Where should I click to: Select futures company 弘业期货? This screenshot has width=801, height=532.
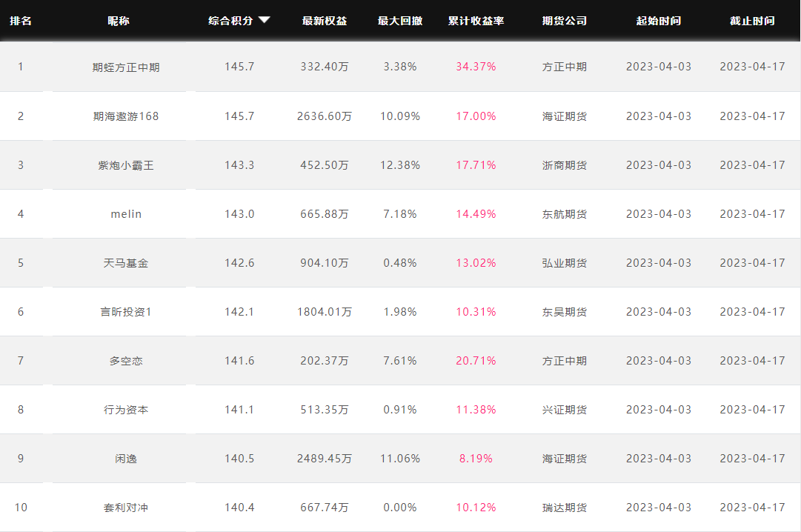click(565, 263)
